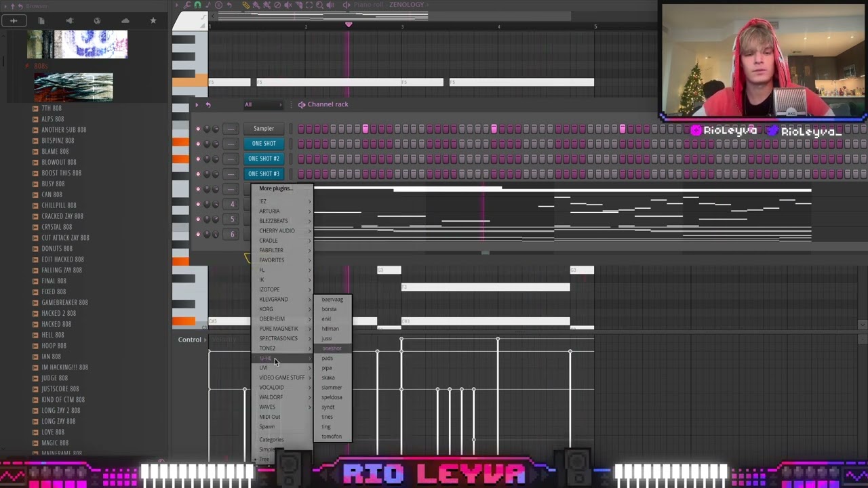Click the pink playhead marker on timeline
Screen dimensions: 868x488
pos(349,25)
